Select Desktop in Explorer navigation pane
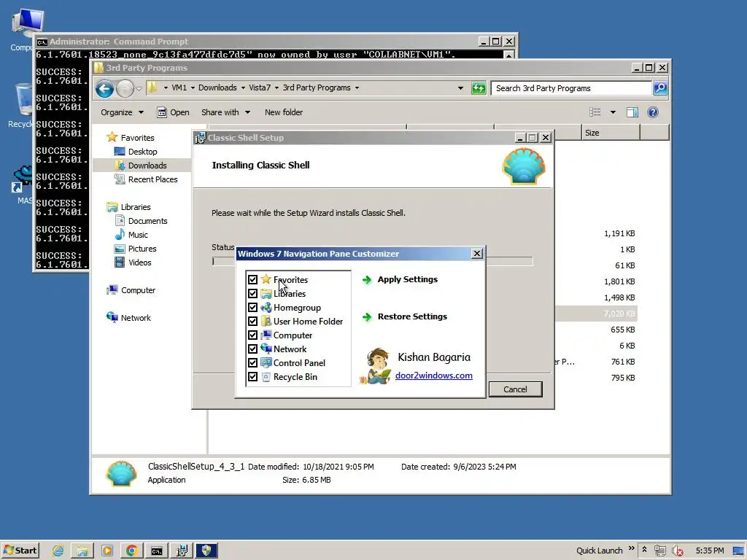The height and width of the screenshot is (560, 747). [142, 152]
